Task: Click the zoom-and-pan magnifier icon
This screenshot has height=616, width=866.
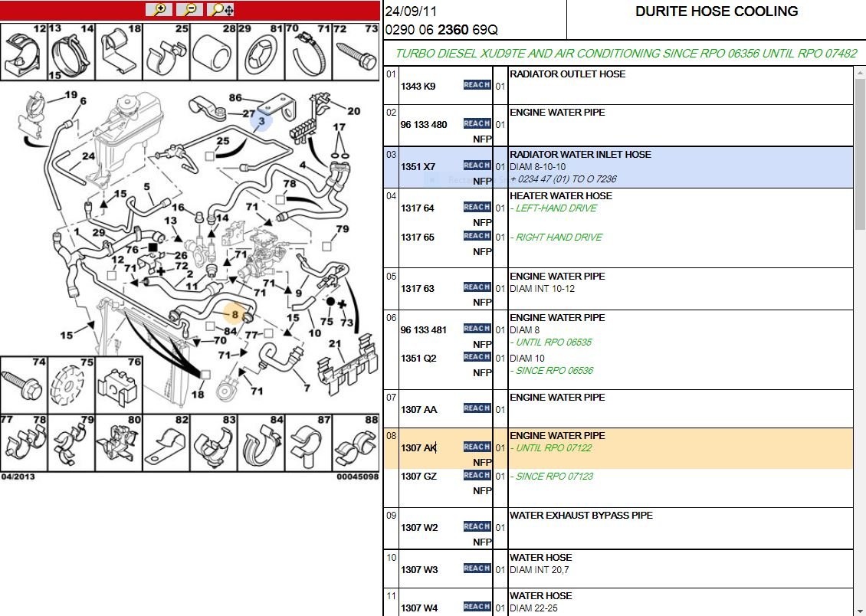Action: click(221, 9)
